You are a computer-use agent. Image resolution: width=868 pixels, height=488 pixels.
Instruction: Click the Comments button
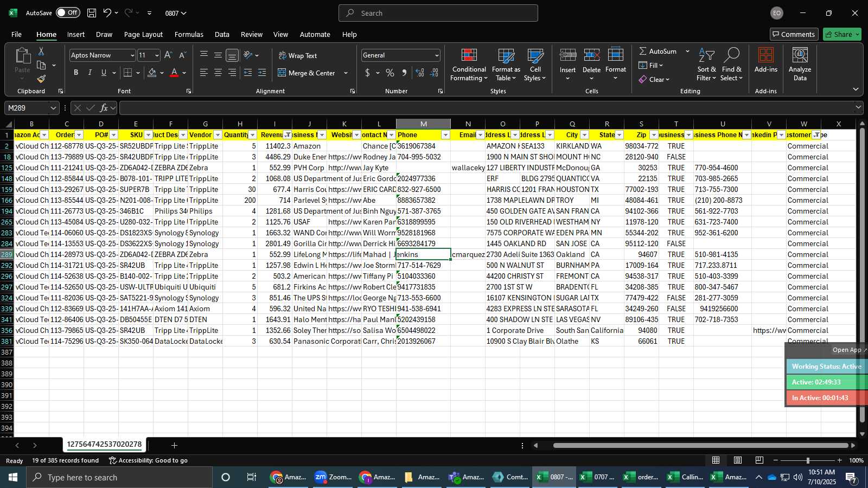(794, 34)
